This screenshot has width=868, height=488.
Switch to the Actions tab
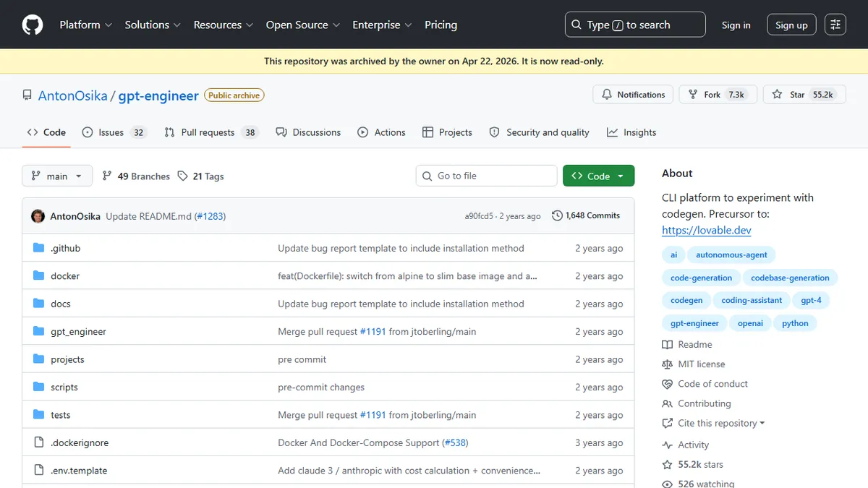tap(381, 132)
